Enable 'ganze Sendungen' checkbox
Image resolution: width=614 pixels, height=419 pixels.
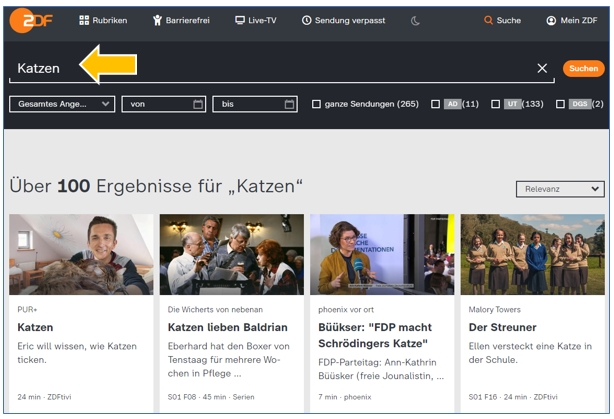[316, 104]
